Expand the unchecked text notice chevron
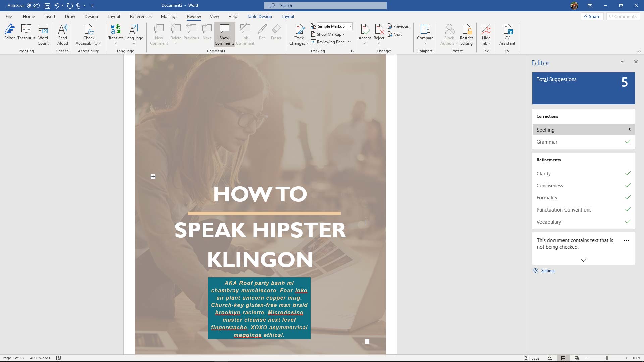Image resolution: width=644 pixels, height=362 pixels. point(583,260)
